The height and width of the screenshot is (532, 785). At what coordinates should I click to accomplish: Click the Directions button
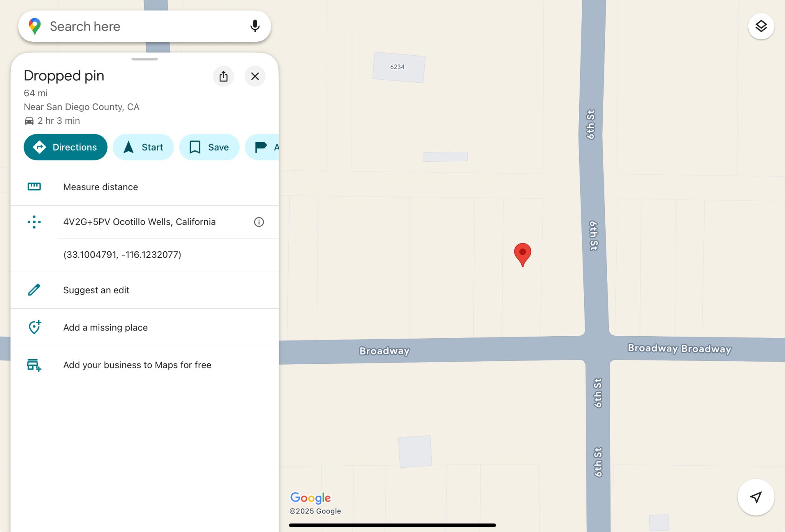66,147
